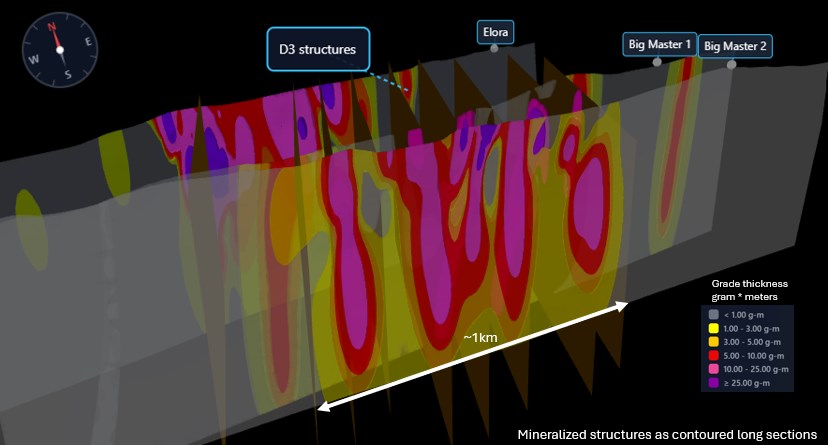Click the W marker on the compass

pyautogui.click(x=34, y=58)
